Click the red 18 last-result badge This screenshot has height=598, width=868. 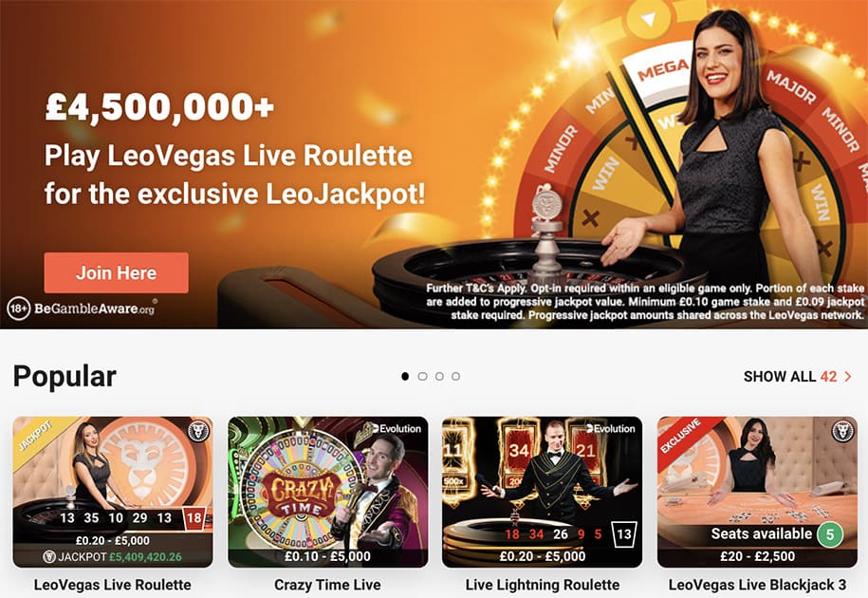click(194, 518)
